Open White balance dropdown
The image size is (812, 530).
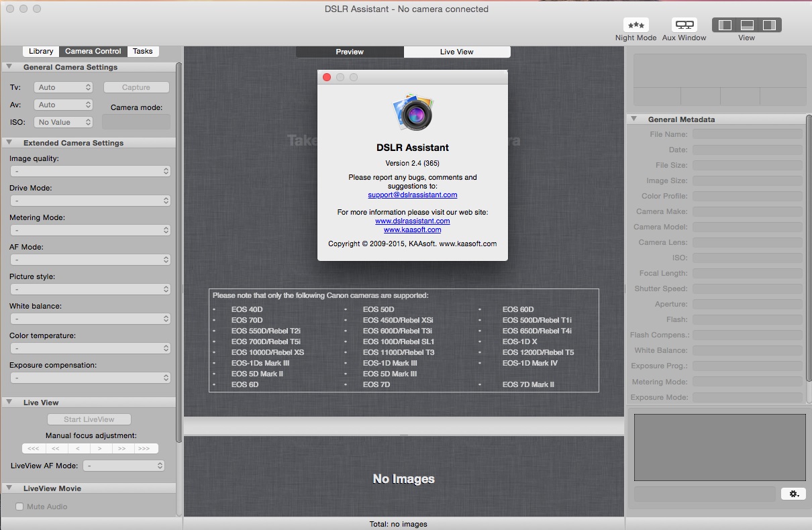[x=91, y=319]
